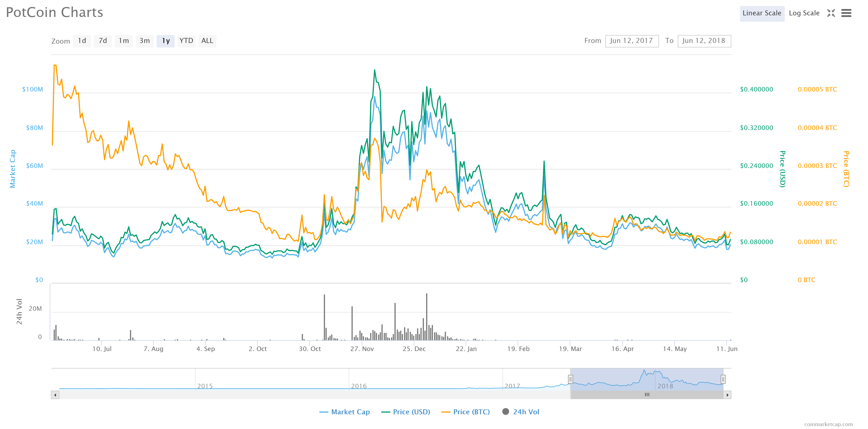Click the 2018 label in navigator
Screen dimensions: 868x429
665,386
